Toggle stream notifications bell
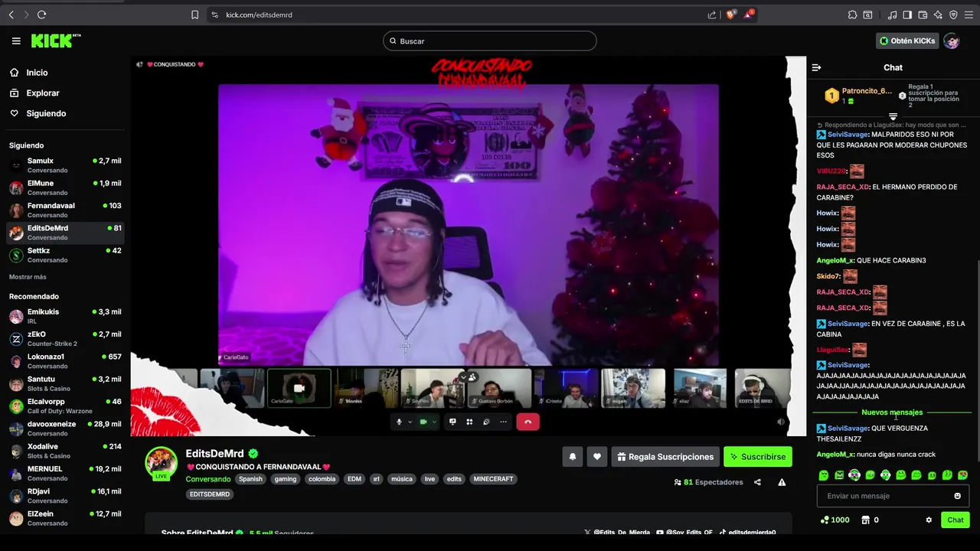This screenshot has height=551, width=980. [x=573, y=457]
